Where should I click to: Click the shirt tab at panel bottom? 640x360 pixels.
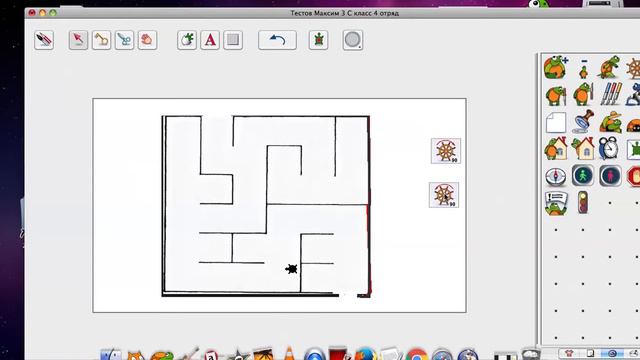[x=569, y=353]
